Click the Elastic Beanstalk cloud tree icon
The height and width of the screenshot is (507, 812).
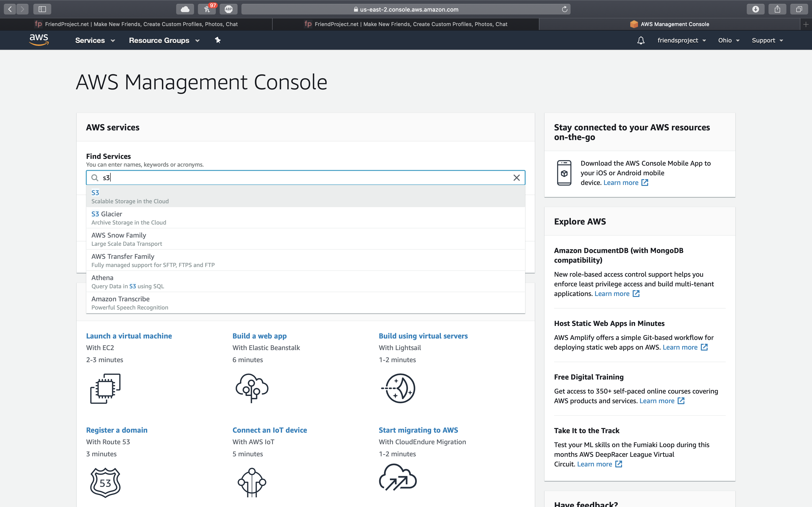[252, 388]
